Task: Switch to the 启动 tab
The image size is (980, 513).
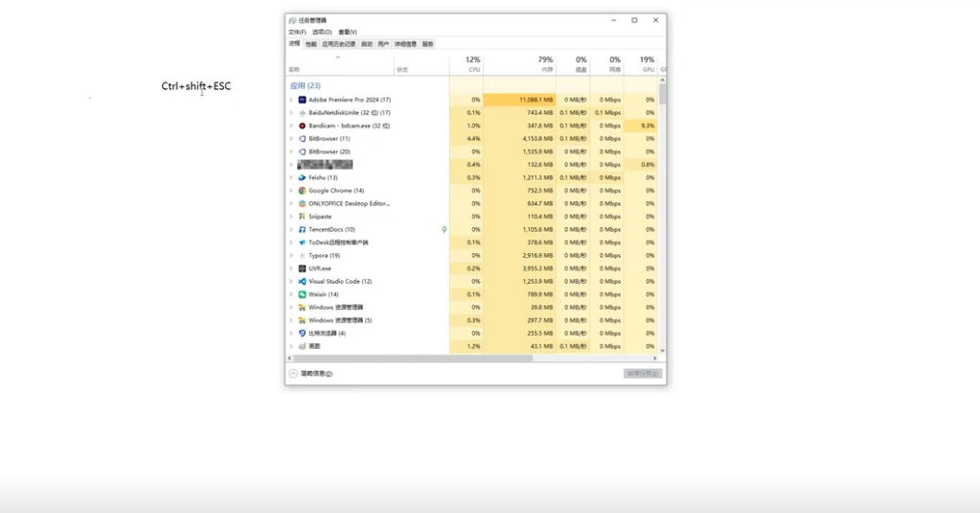Action: 367,44
